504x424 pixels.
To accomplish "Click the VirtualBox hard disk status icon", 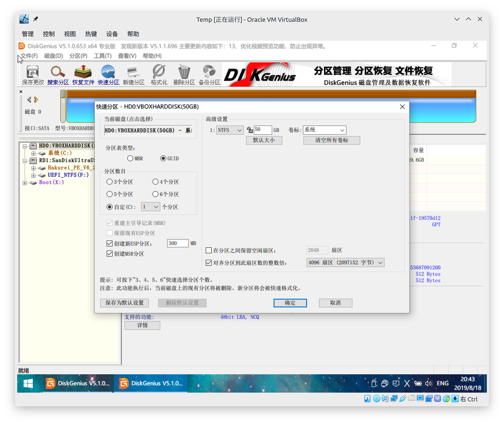I will pyautogui.click(x=367, y=399).
